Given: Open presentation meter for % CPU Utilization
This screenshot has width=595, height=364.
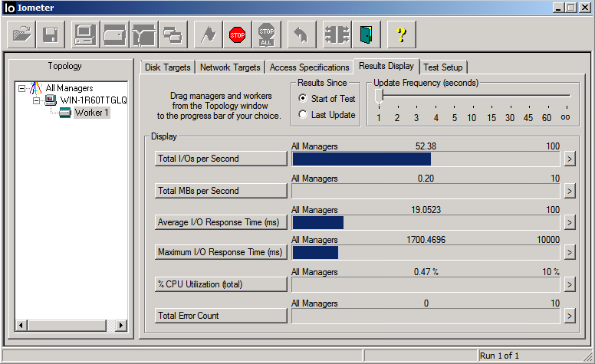Looking at the screenshot, I should (x=569, y=285).
